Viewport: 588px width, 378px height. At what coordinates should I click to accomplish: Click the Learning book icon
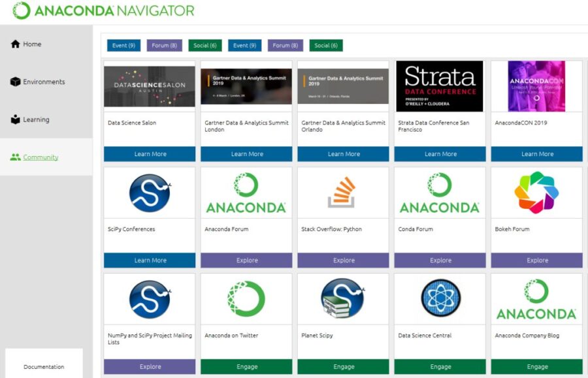click(16, 119)
